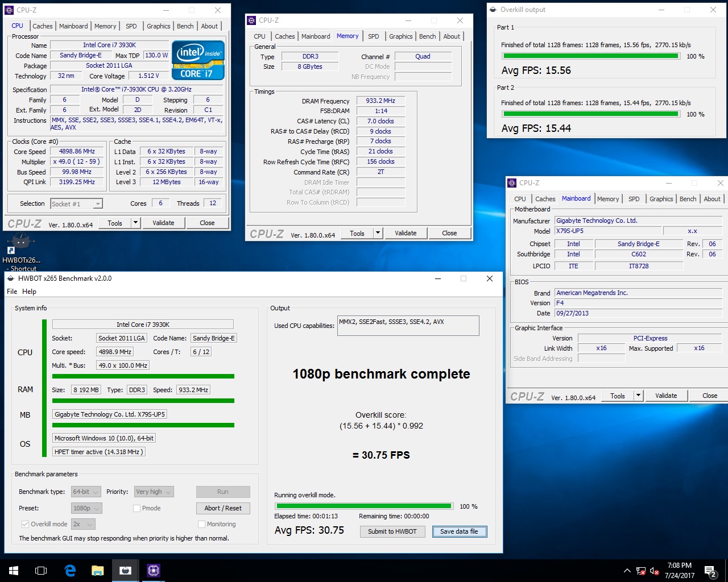Open the Help menu in HWBOT
Screen dimensions: 728x582
(x=29, y=292)
